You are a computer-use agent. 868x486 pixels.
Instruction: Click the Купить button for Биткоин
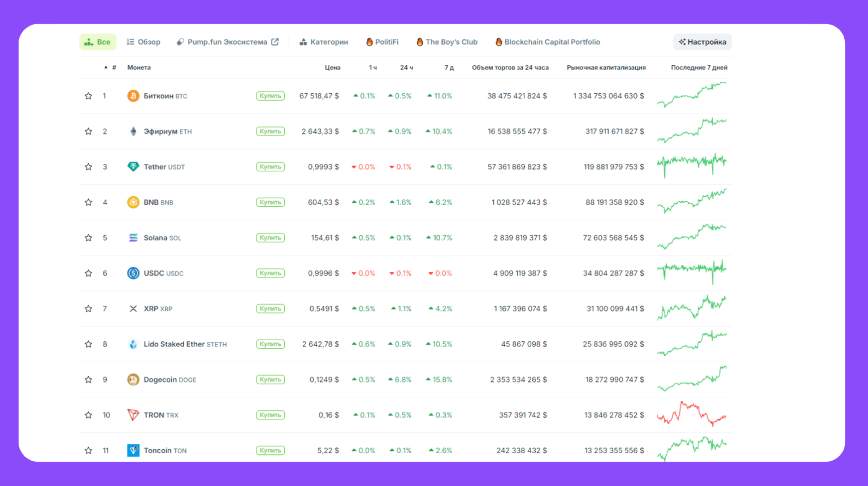pos(270,96)
